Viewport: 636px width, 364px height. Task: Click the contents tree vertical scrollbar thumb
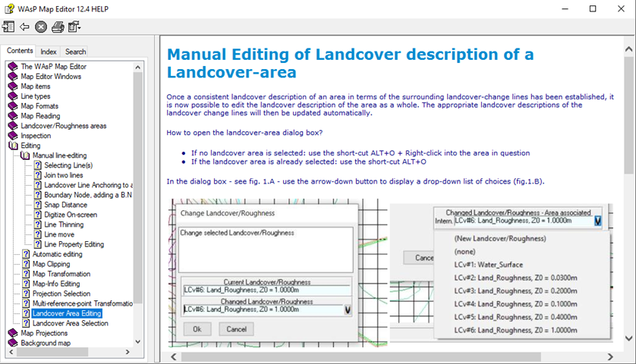point(138,187)
